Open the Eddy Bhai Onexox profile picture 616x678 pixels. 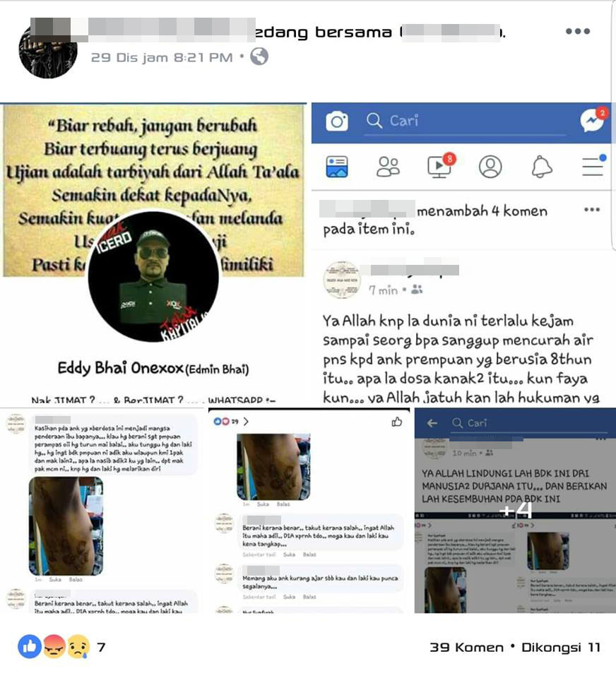coord(153,277)
